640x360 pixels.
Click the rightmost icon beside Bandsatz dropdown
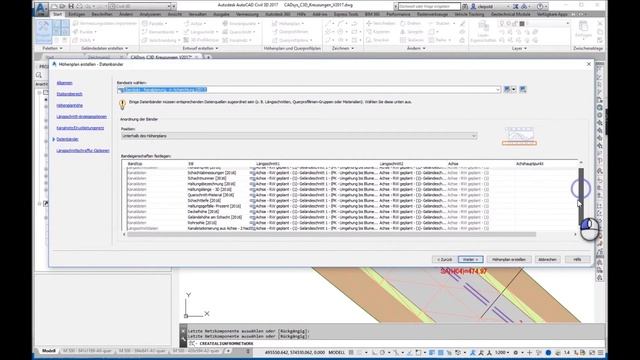point(523,89)
